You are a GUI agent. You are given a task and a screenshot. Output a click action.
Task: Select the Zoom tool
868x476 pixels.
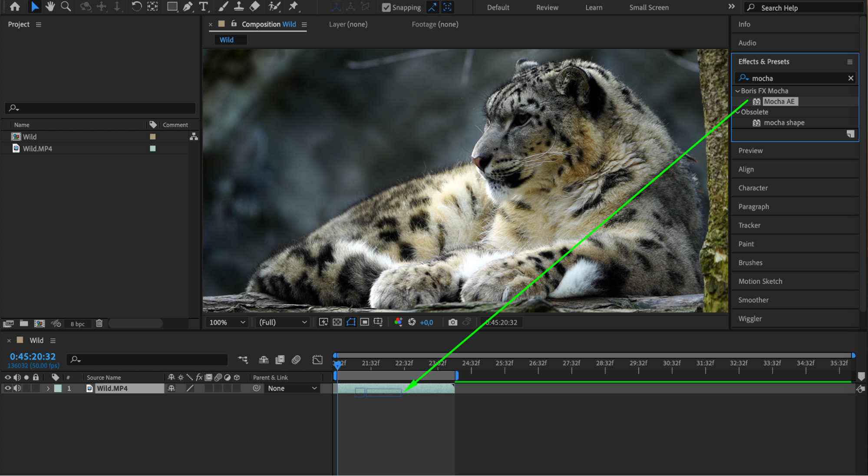pyautogui.click(x=66, y=7)
